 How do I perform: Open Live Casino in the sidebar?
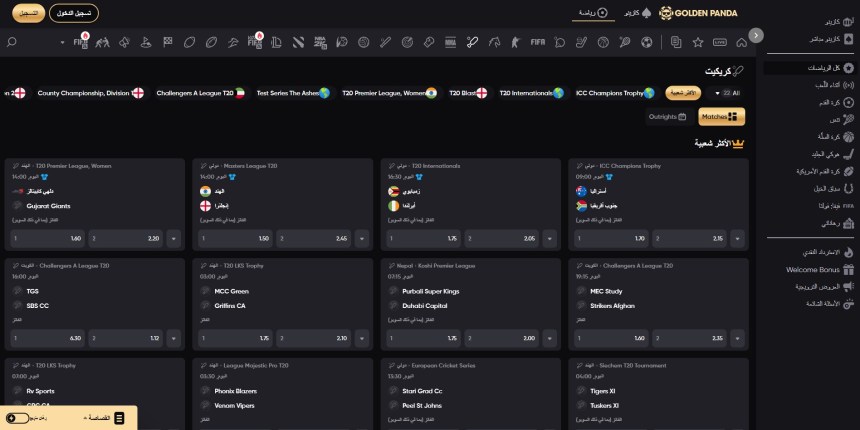pos(832,39)
